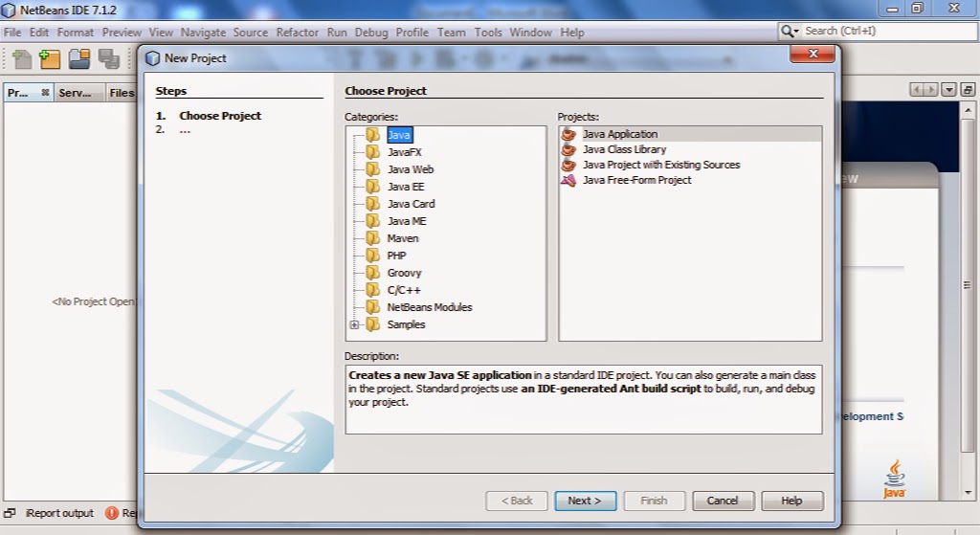Open the iReport output panel
This screenshot has width=980, height=535.
click(x=58, y=513)
